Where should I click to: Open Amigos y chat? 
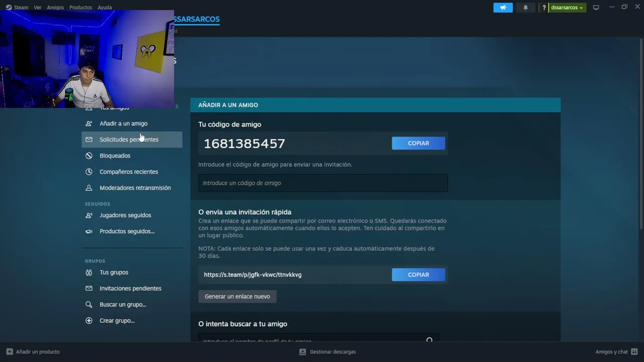[x=616, y=352]
